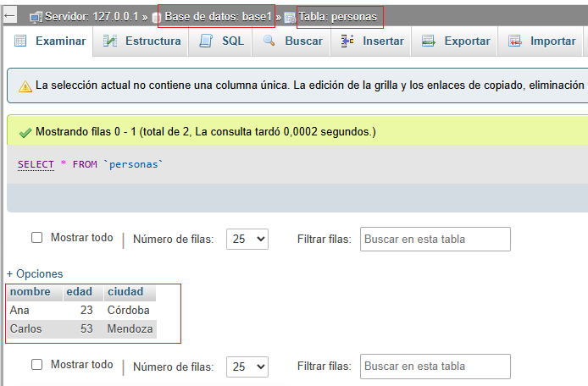Click the Estructura tab icon
The image size is (588, 386).
[x=110, y=41]
